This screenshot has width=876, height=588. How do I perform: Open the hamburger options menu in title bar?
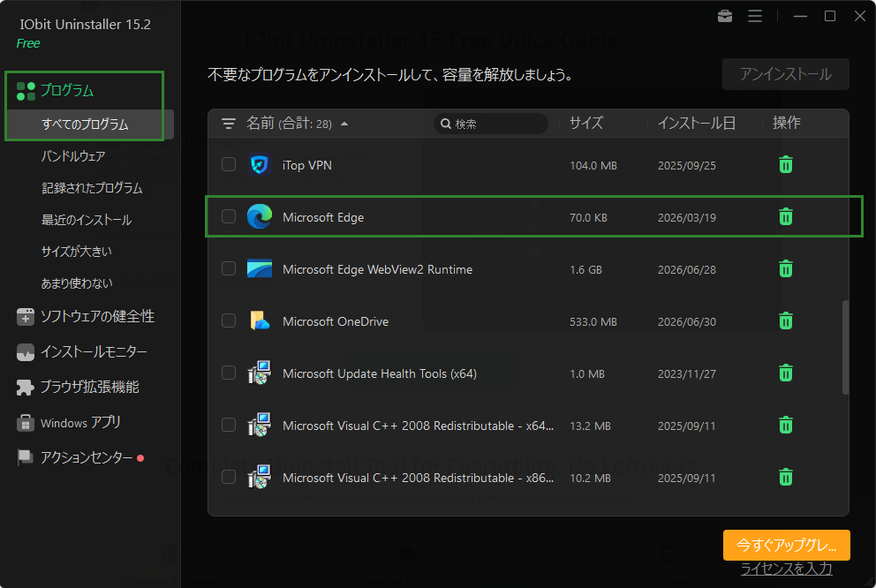coord(755,16)
